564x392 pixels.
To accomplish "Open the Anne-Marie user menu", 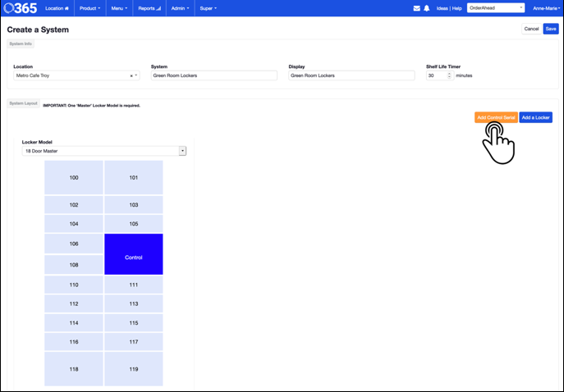I will tap(544, 8).
